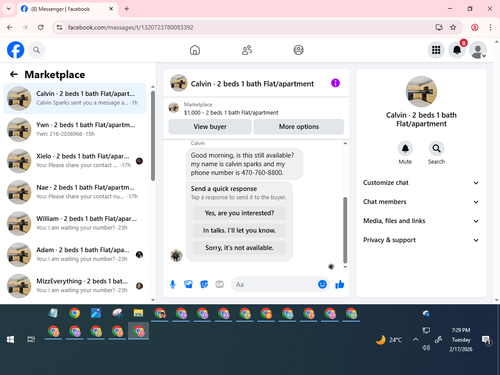Open William conversation in chat list
This screenshot has width=500, height=375.
point(75,223)
